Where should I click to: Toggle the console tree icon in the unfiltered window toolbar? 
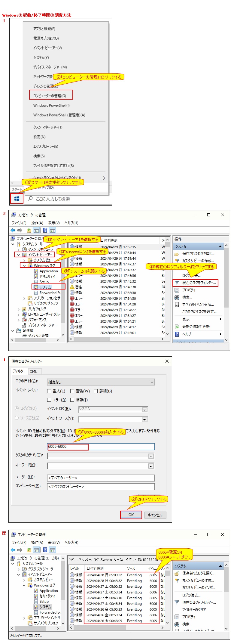click(x=36, y=230)
